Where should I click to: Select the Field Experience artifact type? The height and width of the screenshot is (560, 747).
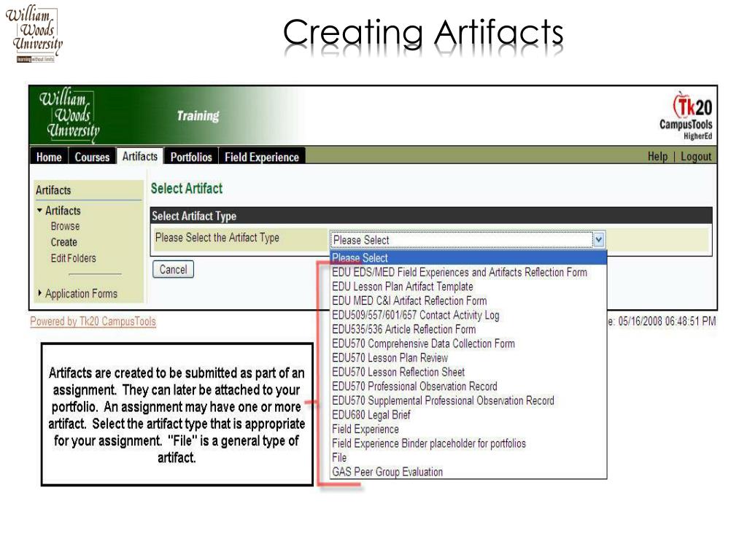coord(468,429)
